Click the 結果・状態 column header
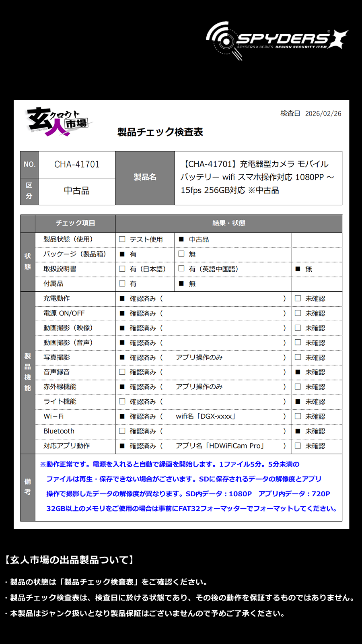Image resolution: width=362 pixels, height=644 pixels. 229,223
